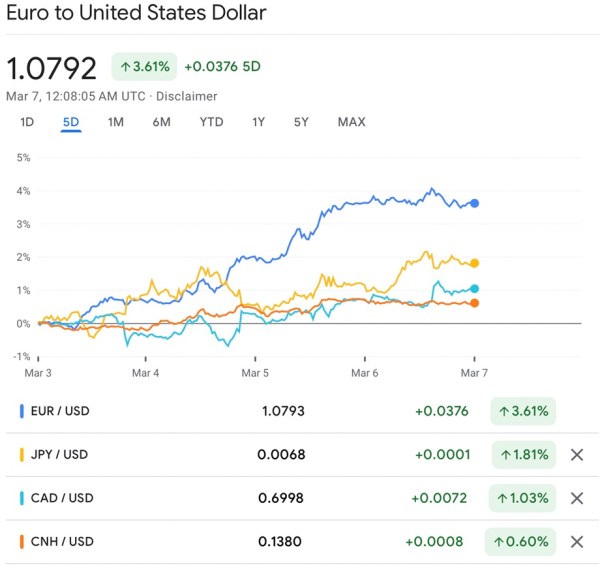Select the 1M time range tab
Image resolution: width=600 pixels, height=565 pixels.
(116, 122)
